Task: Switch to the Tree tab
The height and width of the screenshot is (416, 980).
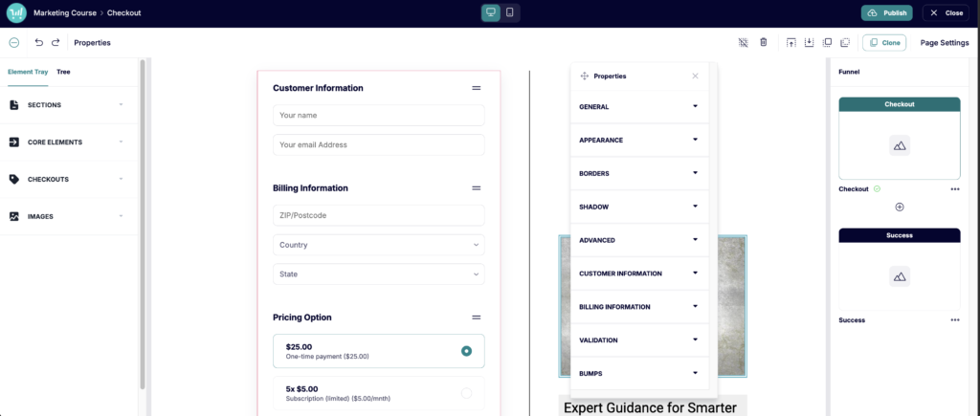Action: (x=63, y=72)
